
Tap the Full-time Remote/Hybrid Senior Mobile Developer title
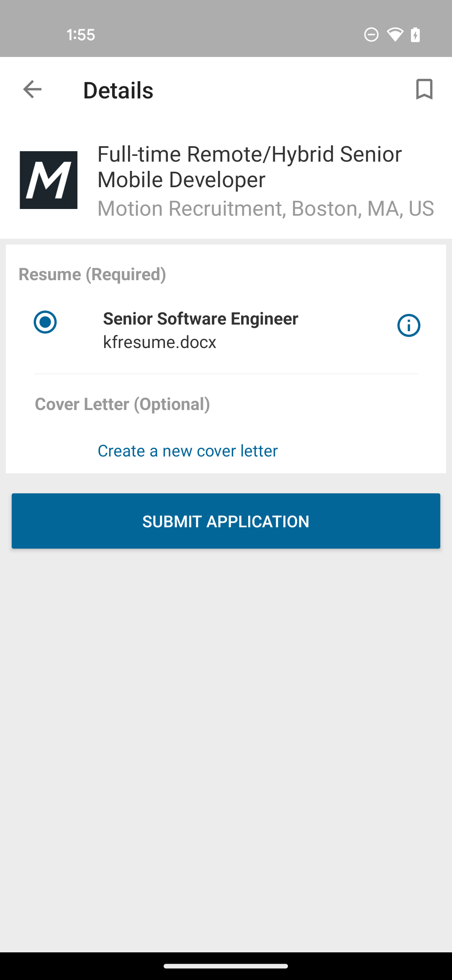[x=249, y=167]
